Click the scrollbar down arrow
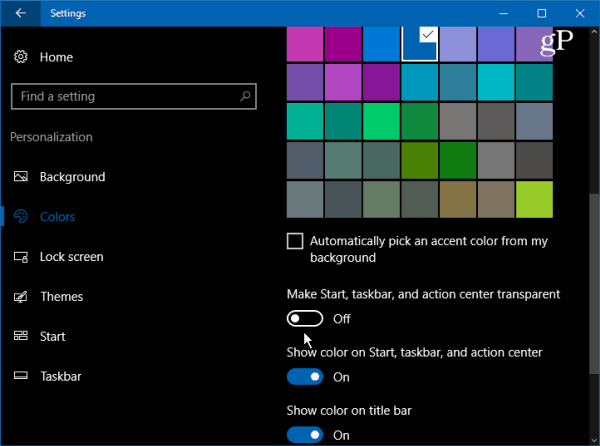Image resolution: width=600 pixels, height=446 pixels. point(594,439)
